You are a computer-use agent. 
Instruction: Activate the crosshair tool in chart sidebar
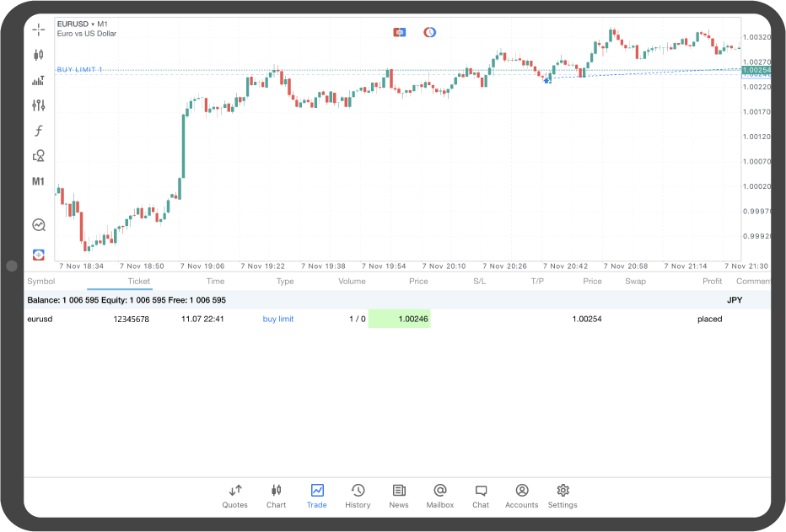[x=39, y=30]
